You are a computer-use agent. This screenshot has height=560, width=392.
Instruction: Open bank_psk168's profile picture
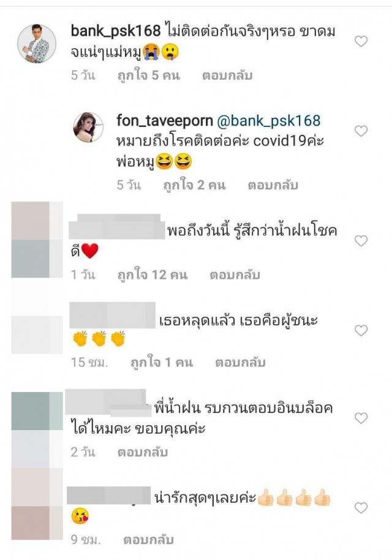(x=37, y=44)
